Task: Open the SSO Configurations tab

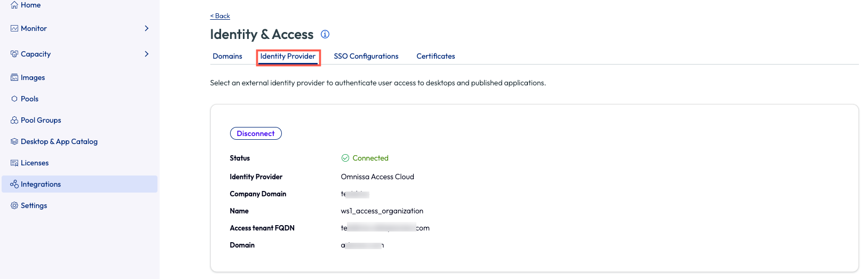Action: (x=366, y=56)
